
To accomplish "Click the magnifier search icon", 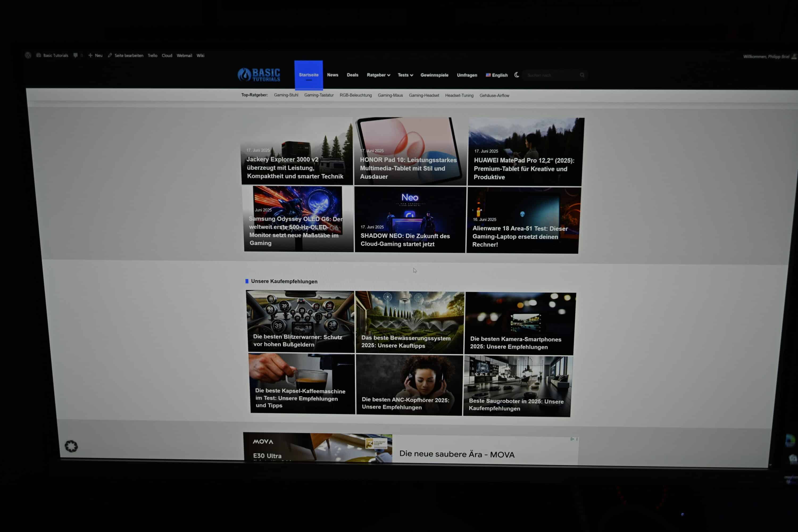I will point(582,75).
